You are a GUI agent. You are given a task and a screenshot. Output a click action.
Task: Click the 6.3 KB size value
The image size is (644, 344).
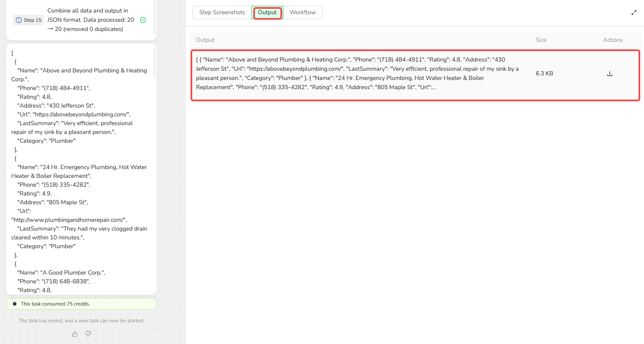(x=544, y=74)
